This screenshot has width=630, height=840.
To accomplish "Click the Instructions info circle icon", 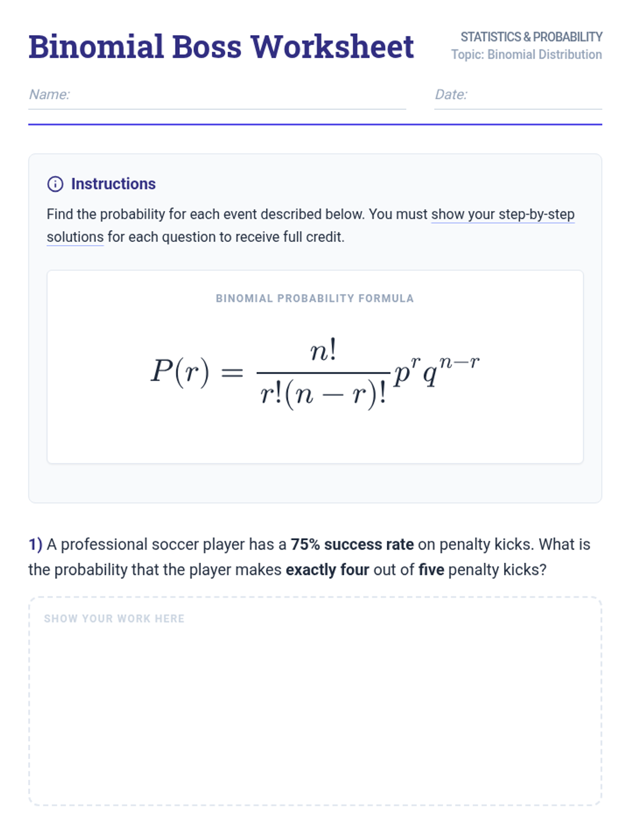I will click(x=55, y=184).
